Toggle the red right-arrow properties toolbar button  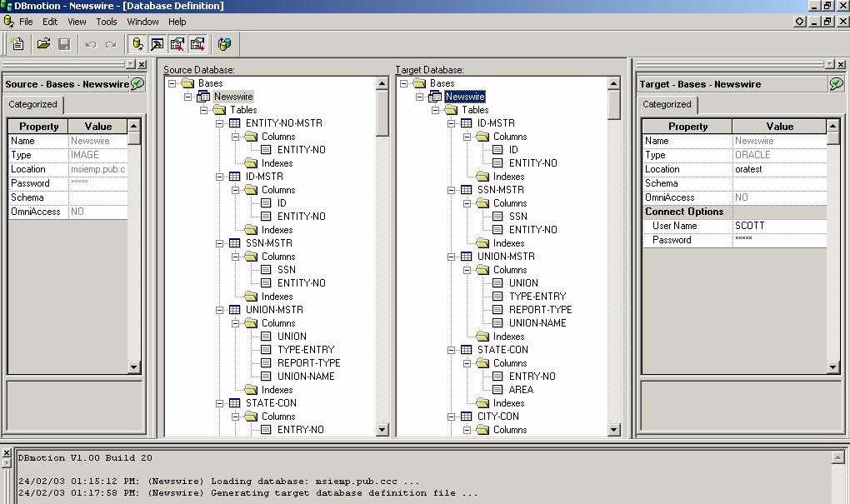[x=197, y=44]
